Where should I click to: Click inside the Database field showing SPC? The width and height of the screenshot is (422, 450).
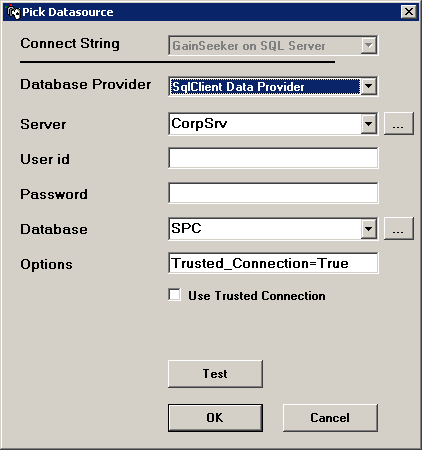(265, 229)
